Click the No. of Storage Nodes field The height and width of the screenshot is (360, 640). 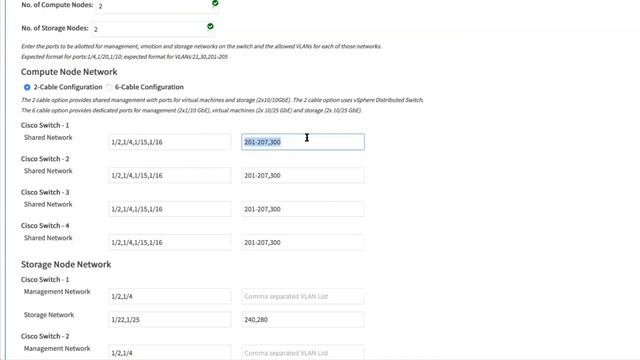pos(152,29)
